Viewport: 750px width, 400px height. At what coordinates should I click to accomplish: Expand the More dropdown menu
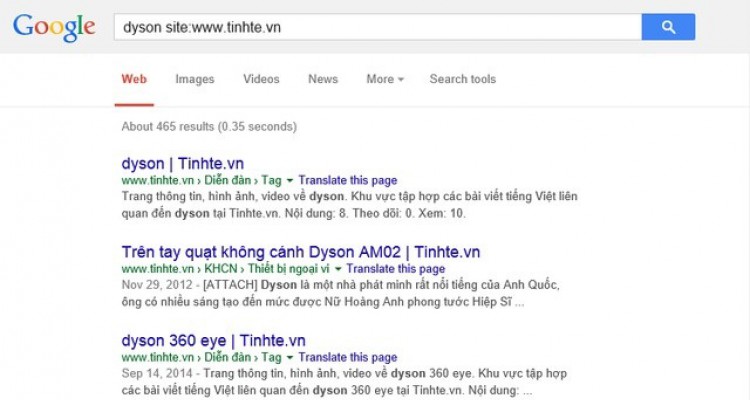385,79
